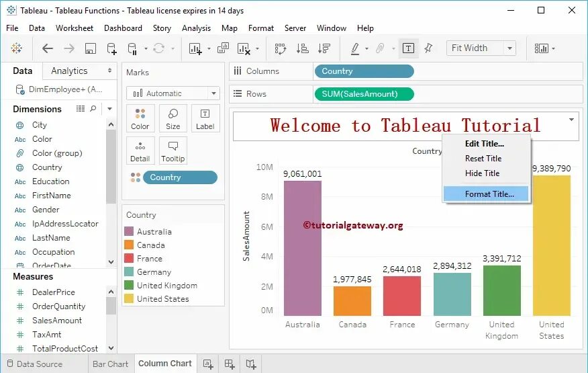Click the France legend color swatch

click(x=129, y=259)
